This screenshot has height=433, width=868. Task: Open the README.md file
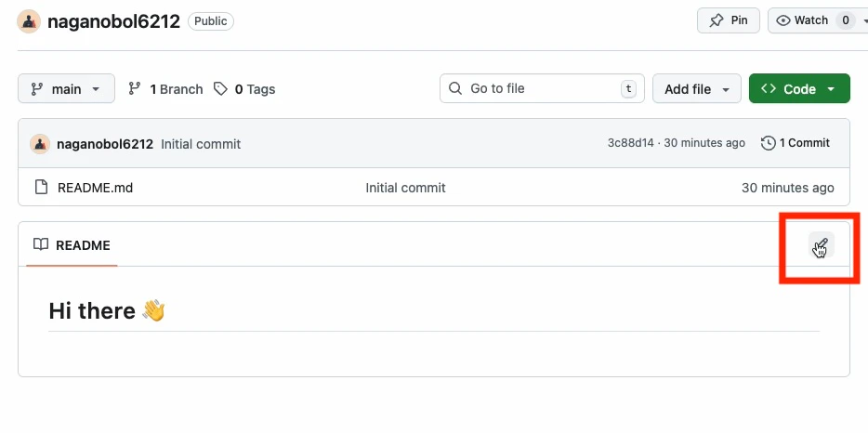[x=95, y=188]
